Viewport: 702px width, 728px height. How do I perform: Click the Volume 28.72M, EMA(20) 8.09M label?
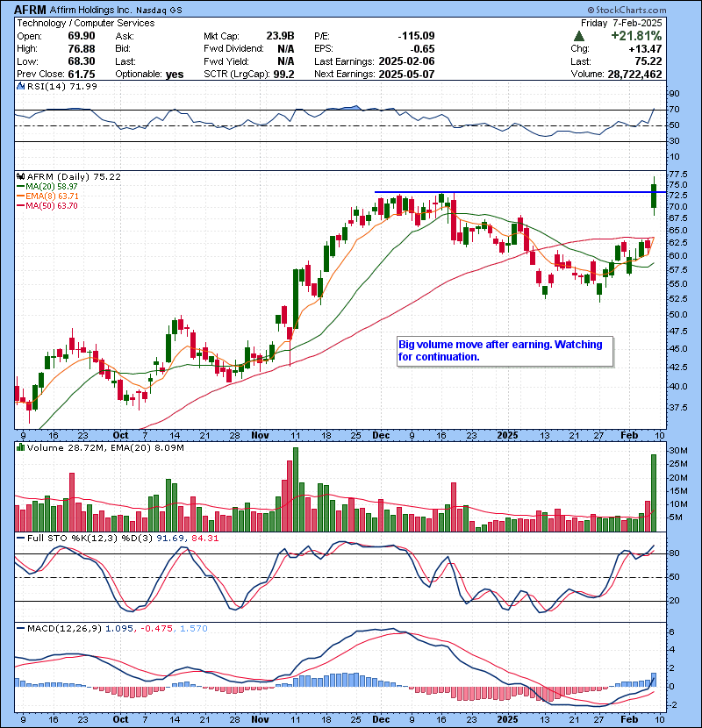click(105, 448)
